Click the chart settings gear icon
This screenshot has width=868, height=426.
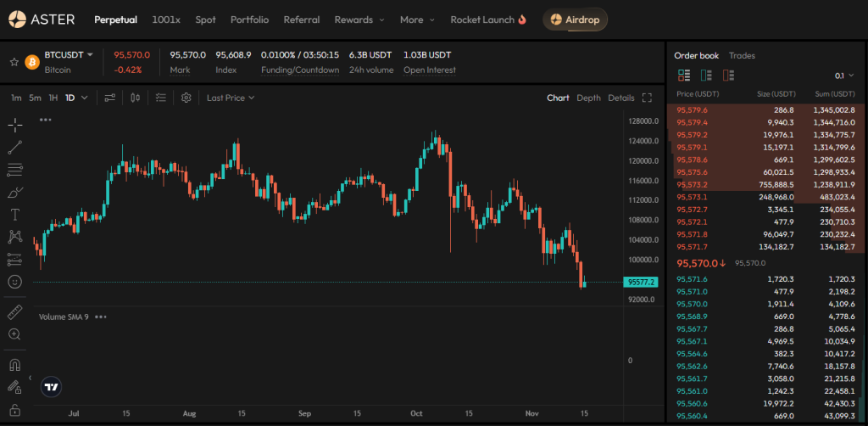click(186, 98)
